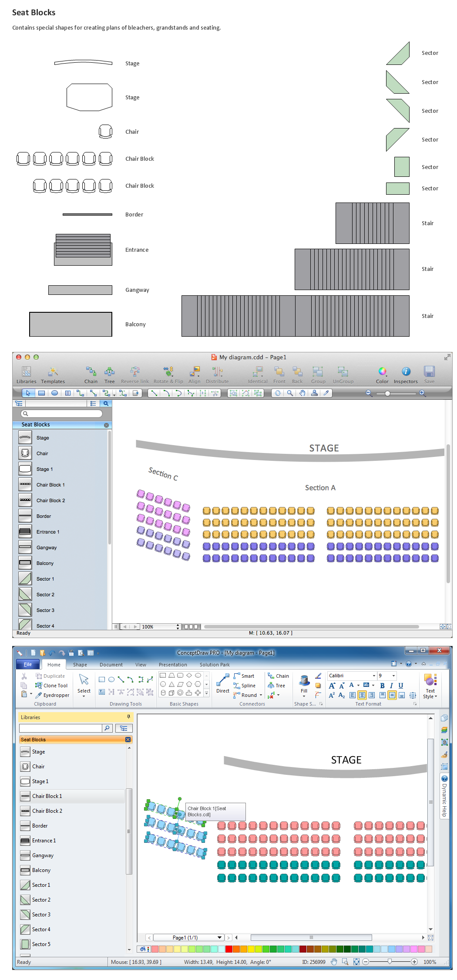Click Rotate & Flip in Mac toolbar
The width and height of the screenshot is (457, 980).
[168, 375]
